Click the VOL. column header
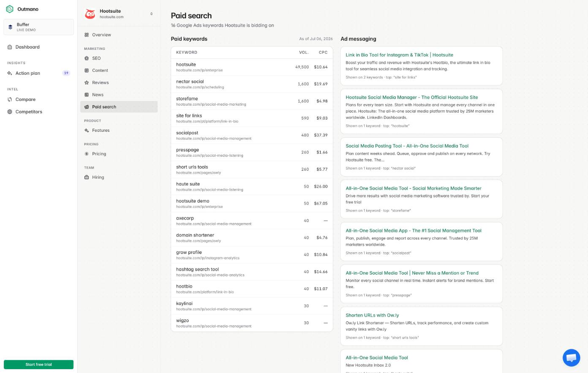The image size is (588, 373). 304,52
